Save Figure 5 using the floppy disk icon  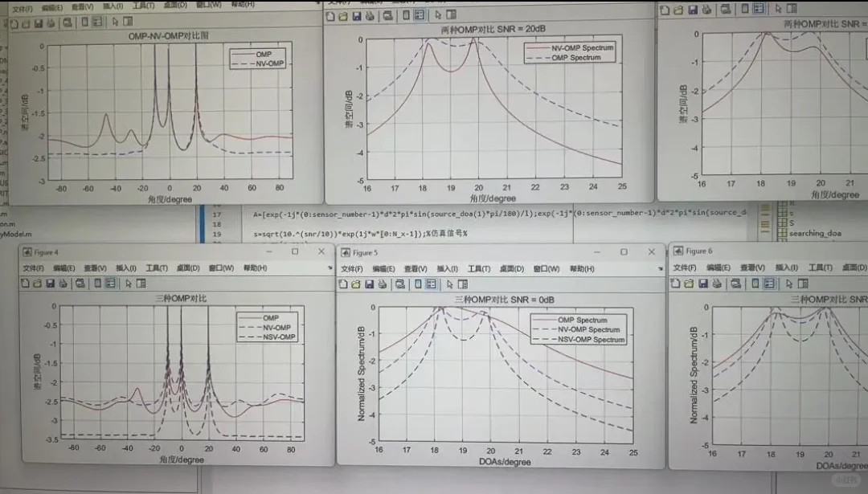(369, 284)
